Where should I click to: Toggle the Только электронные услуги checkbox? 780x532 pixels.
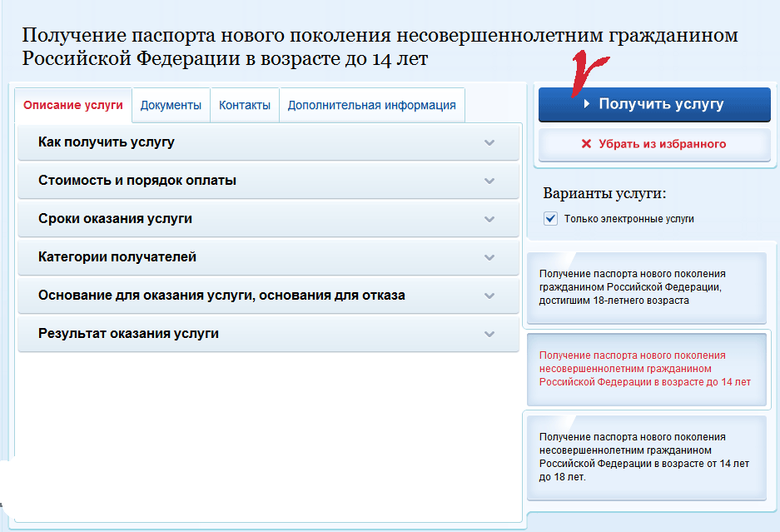tap(549, 219)
